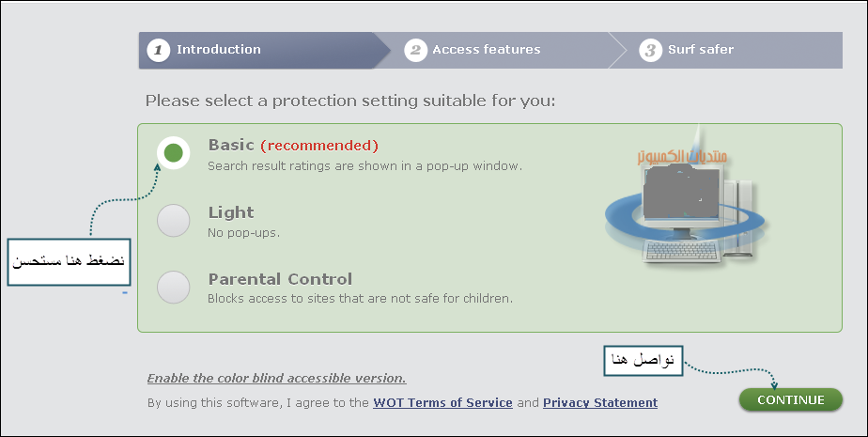Click the Basic (recommended) label text

(x=293, y=145)
